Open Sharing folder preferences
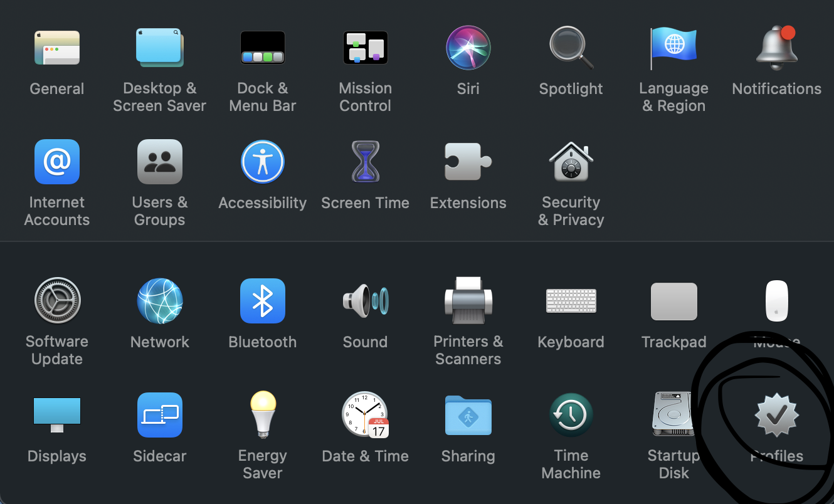This screenshot has width=834, height=504. pos(468,415)
